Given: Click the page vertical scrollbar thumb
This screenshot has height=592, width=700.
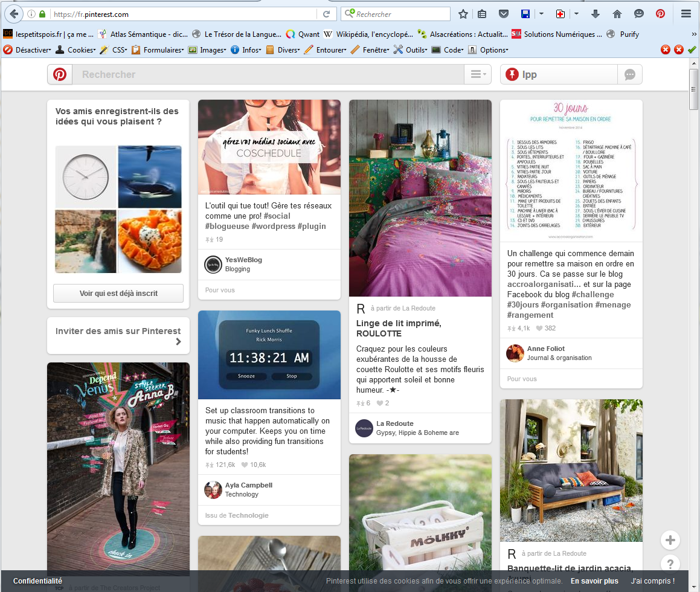Looking at the screenshot, I should 693,89.
